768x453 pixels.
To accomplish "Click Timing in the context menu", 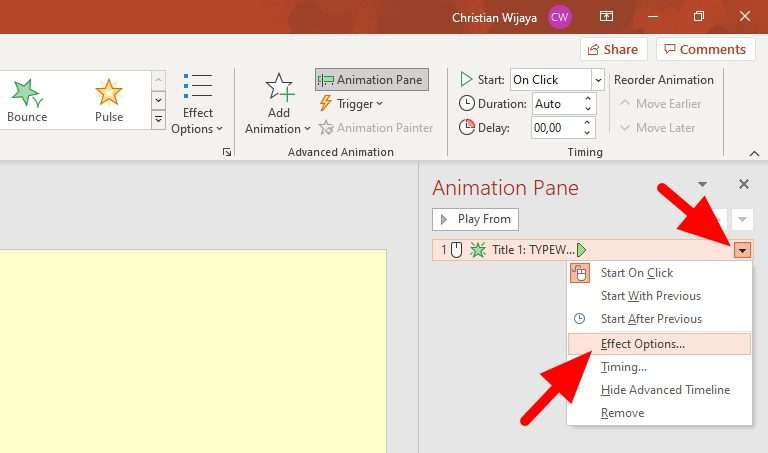I will click(x=623, y=367).
